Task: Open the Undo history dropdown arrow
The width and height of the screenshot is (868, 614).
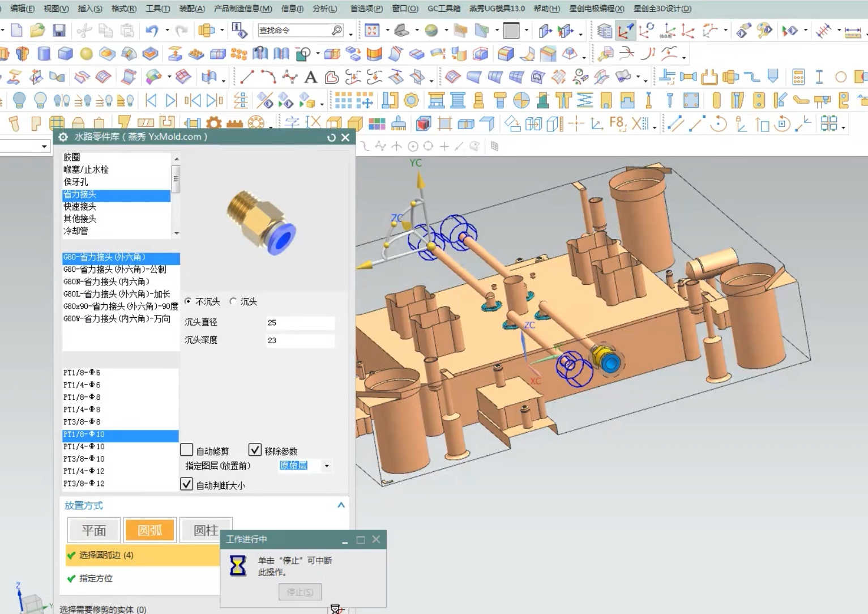Action: click(167, 31)
